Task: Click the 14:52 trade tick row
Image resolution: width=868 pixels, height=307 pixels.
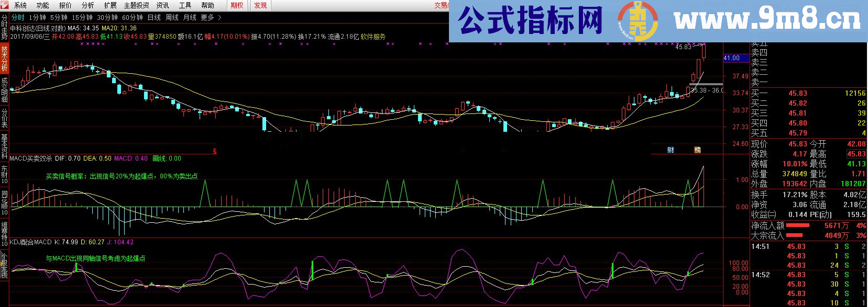Action: click(x=809, y=275)
